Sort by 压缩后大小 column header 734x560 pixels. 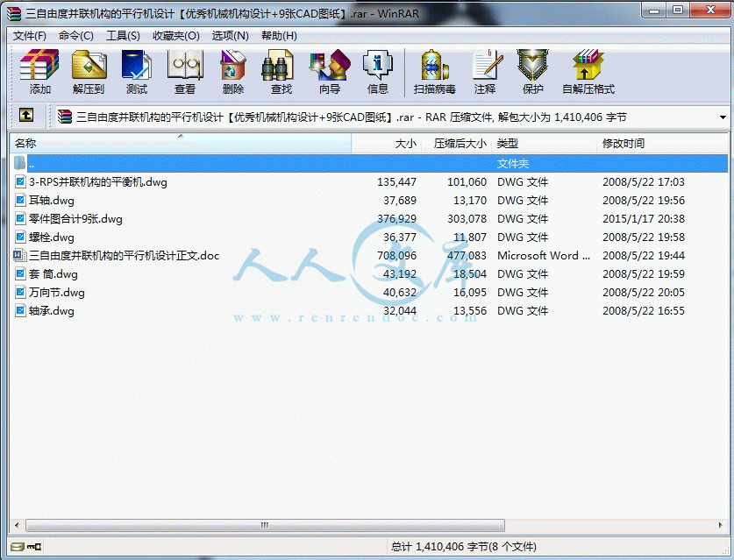click(x=456, y=143)
